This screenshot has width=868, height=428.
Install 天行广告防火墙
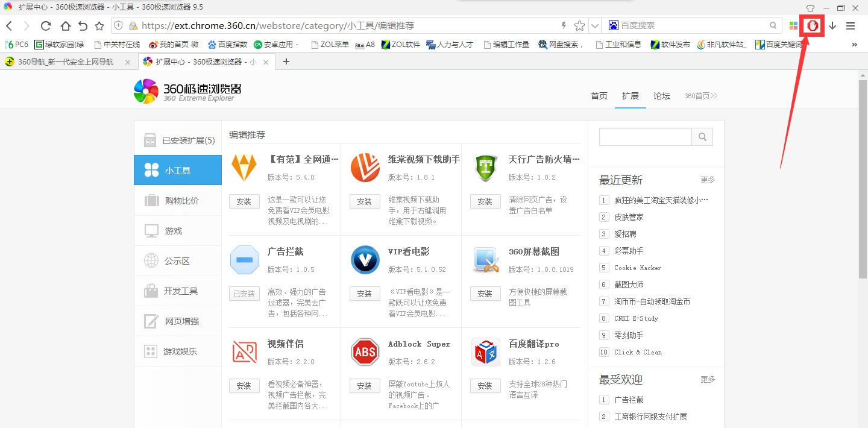coord(485,201)
